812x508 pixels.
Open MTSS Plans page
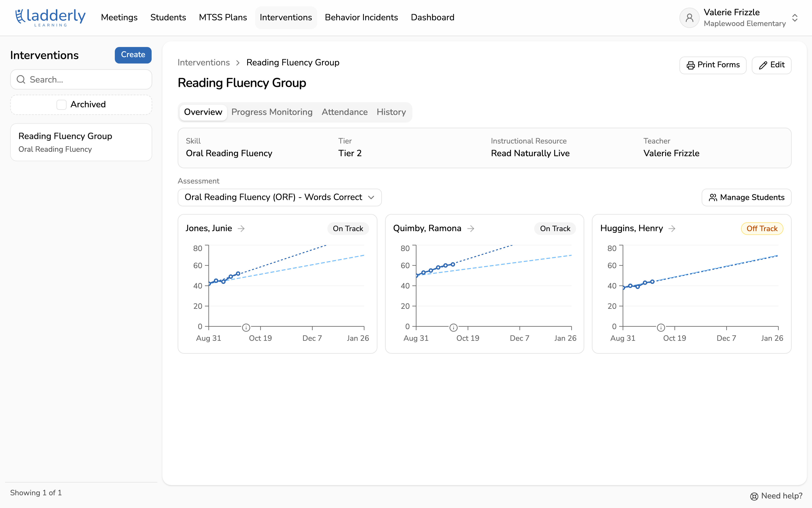coord(223,18)
